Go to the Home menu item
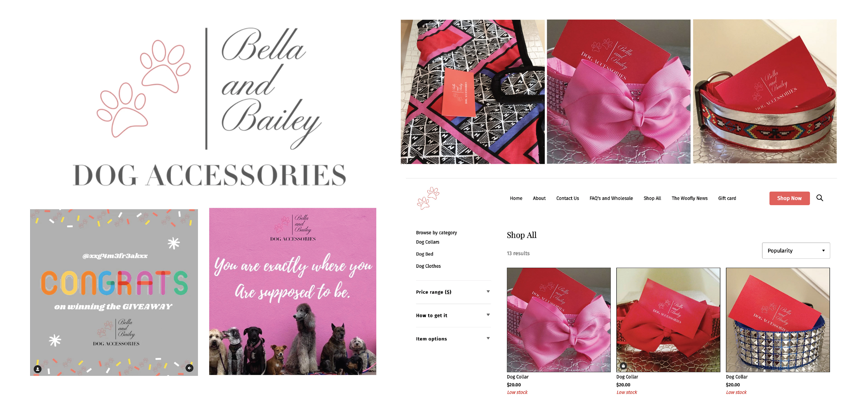This screenshot has width=868, height=415. tap(516, 198)
